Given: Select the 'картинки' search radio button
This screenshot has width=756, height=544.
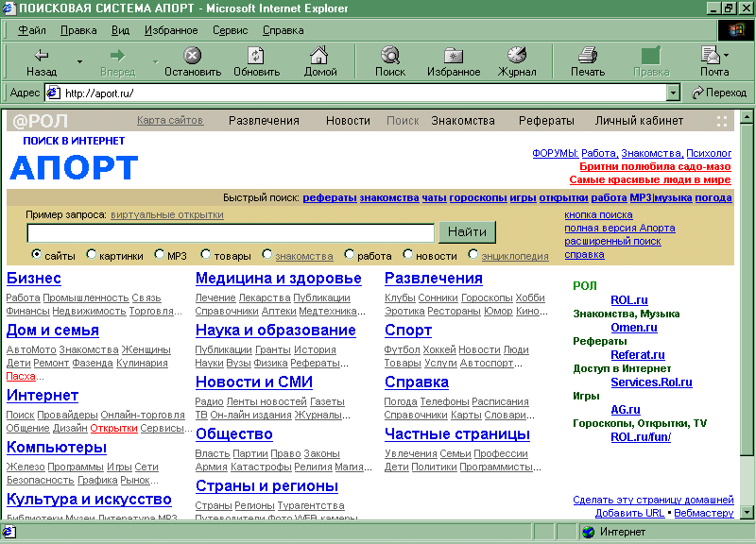Looking at the screenshot, I should 92,255.
